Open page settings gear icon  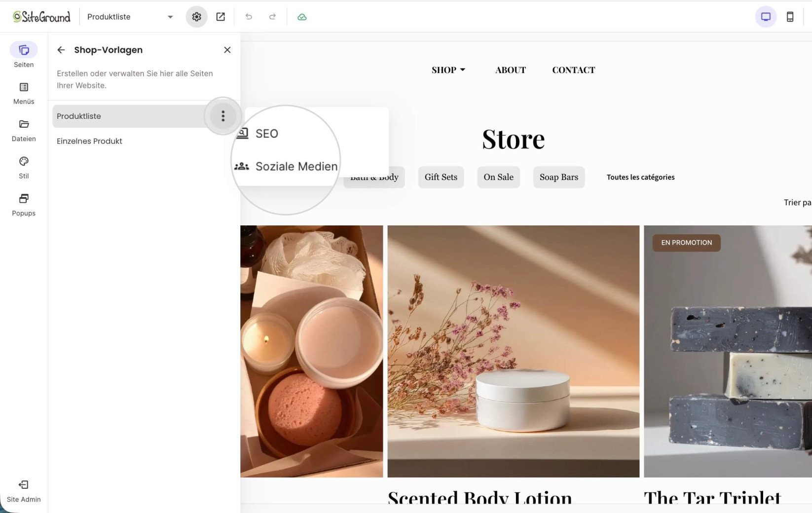196,17
